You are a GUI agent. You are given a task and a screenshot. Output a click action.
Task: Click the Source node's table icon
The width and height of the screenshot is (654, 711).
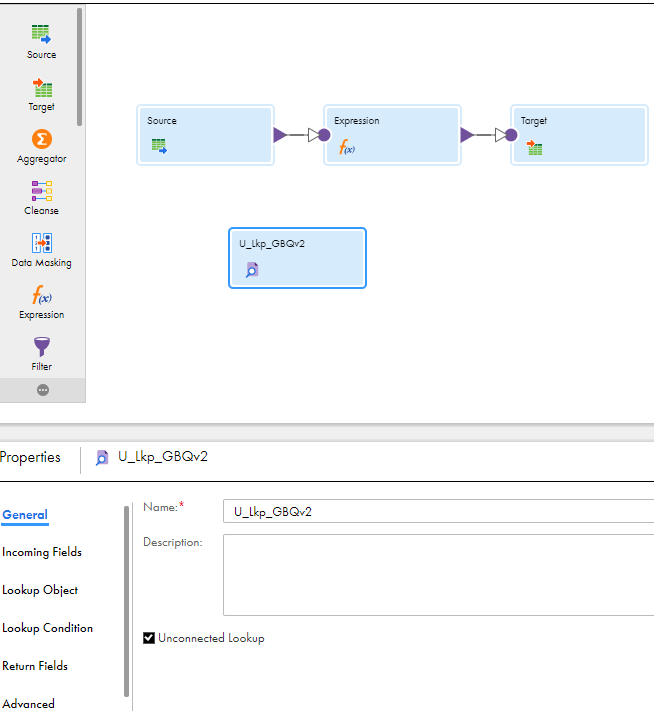tap(159, 146)
